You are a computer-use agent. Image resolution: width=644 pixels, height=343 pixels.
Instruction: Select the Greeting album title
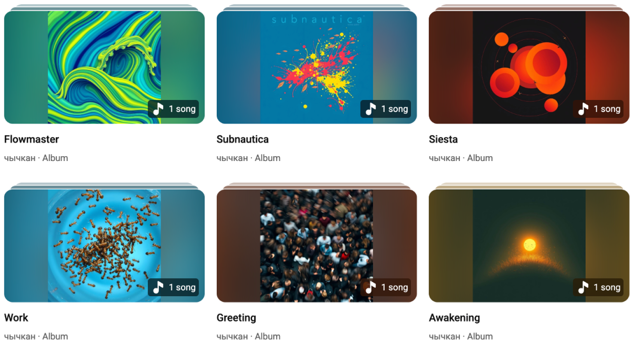(236, 318)
